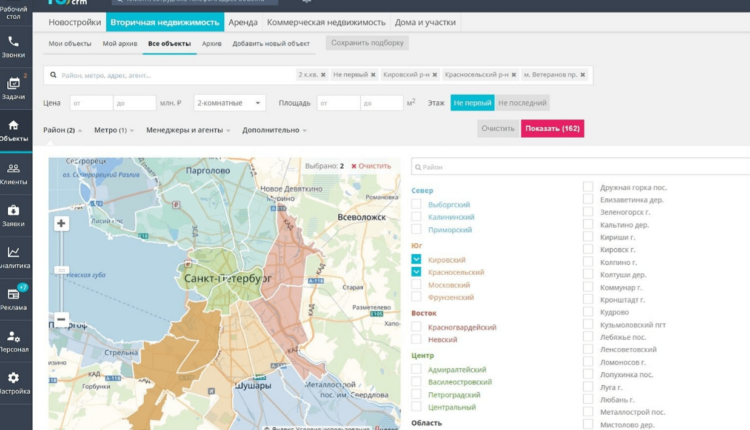Click the map zoom level slider
The height and width of the screenshot is (430, 750).
62,270
